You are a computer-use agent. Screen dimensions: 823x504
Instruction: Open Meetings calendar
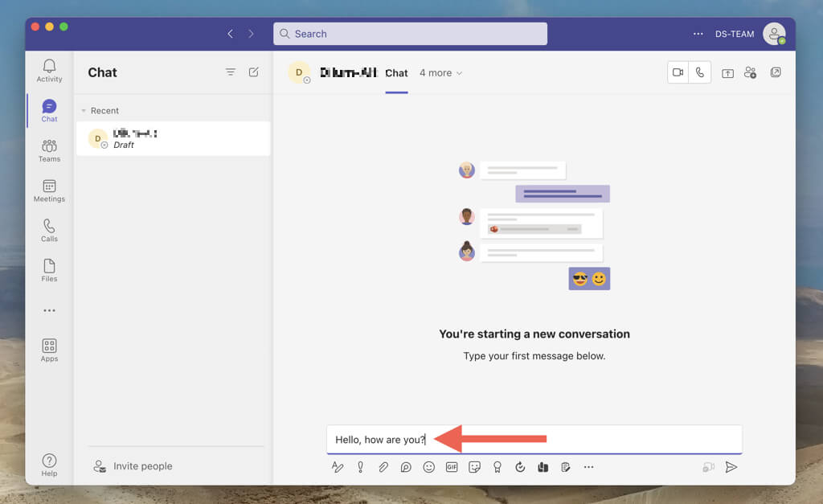click(49, 190)
